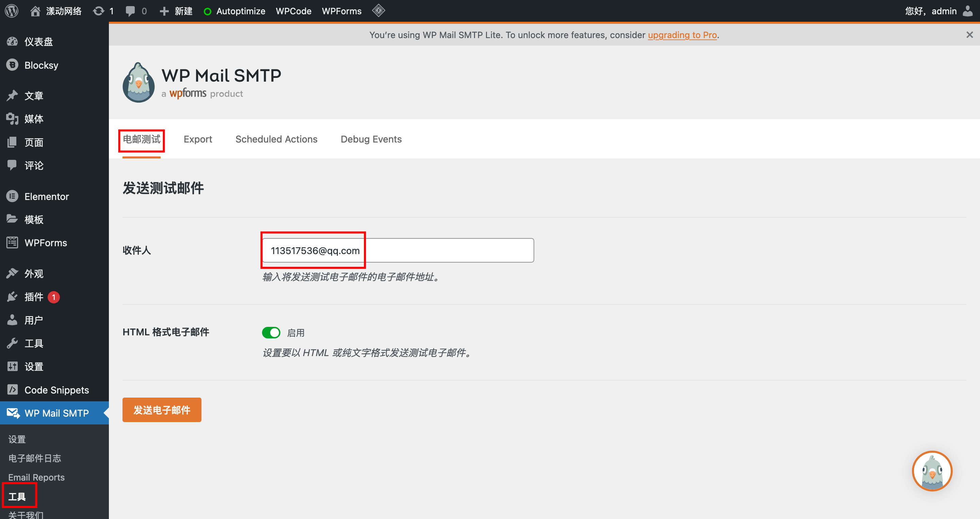
Task: Open WPForms admin bar menu
Action: tap(342, 11)
